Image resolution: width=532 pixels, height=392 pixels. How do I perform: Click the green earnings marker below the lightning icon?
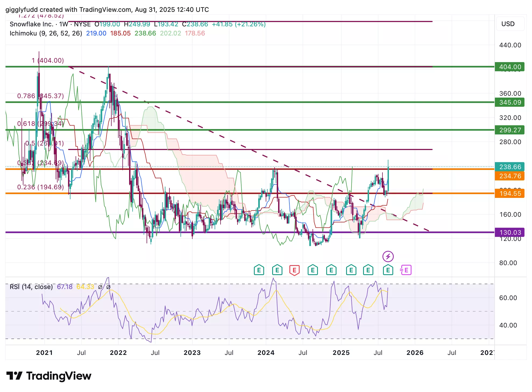point(388,270)
